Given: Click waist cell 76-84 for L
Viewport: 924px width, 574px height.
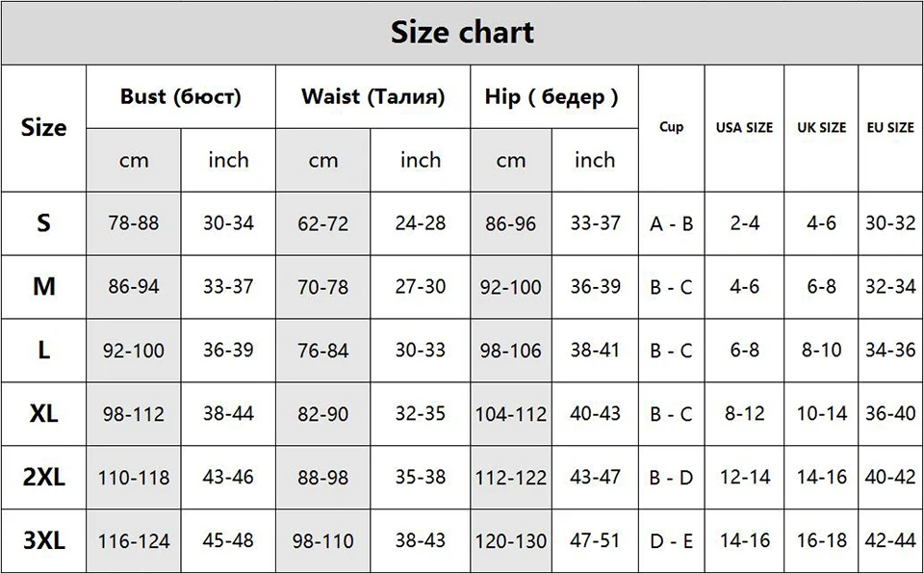Looking at the screenshot, I should coord(323,351).
